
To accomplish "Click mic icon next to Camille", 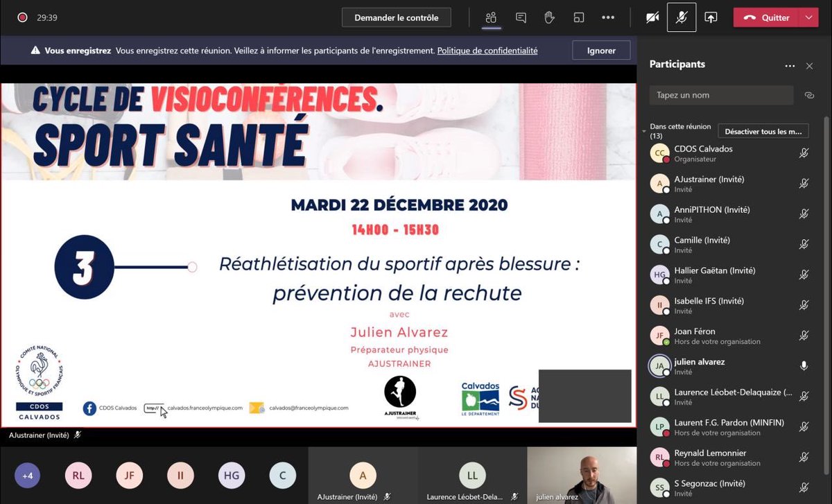I will point(804,245).
